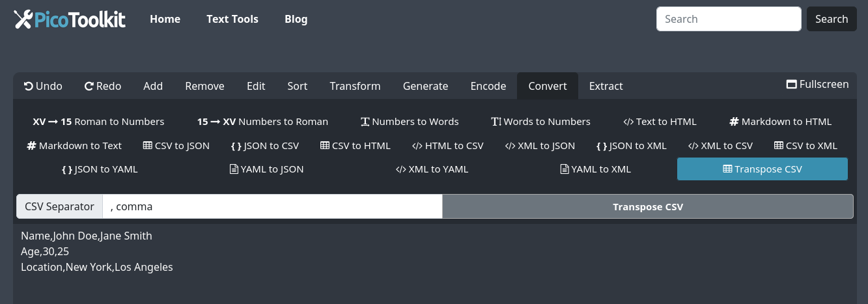Open the JSON to CSV tool
This screenshot has height=304, width=868.
[264, 146]
